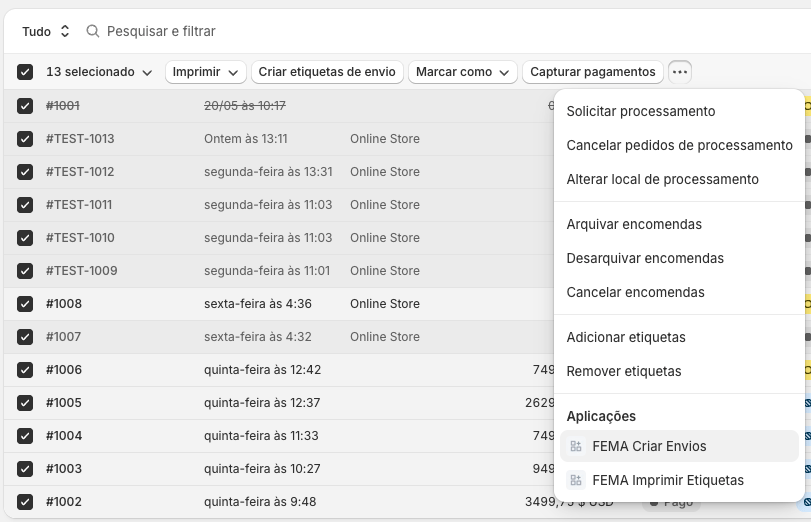Open order #1004
811x522 pixels.
click(64, 436)
